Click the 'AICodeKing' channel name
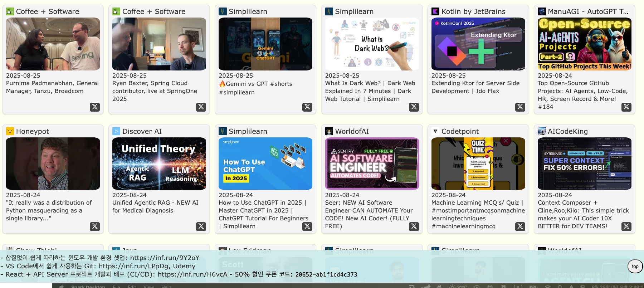644x288 pixels. [x=568, y=131]
